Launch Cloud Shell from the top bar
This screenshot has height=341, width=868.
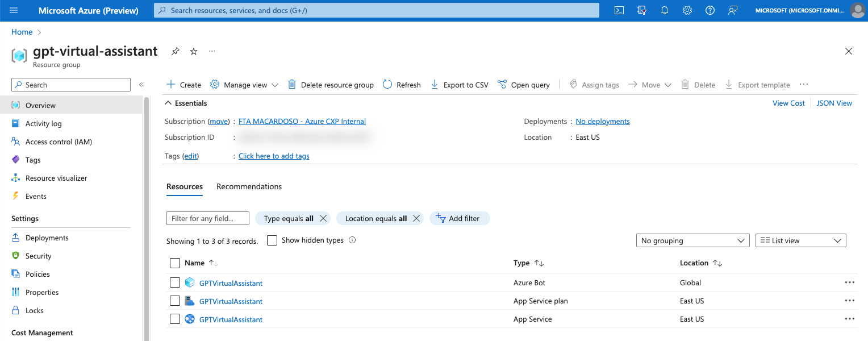[619, 10]
